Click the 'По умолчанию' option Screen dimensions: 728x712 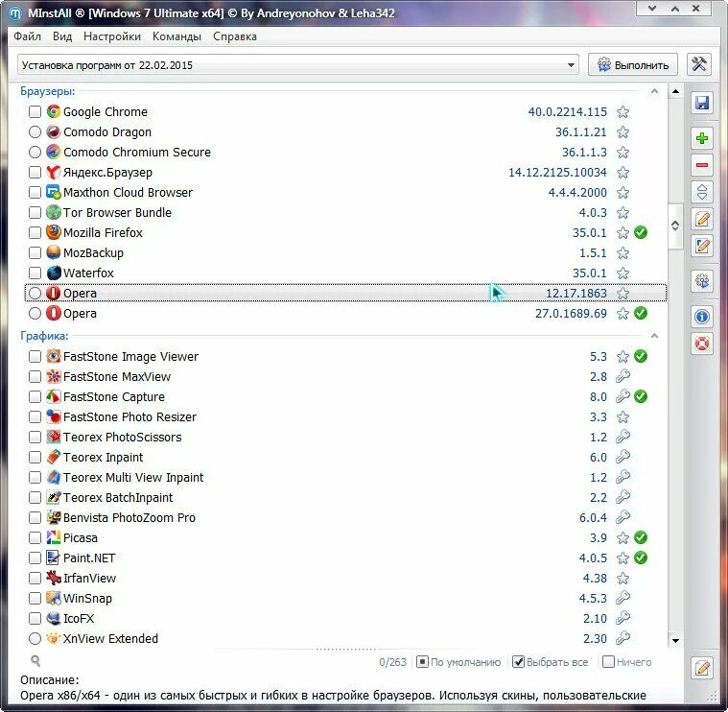pos(458,662)
